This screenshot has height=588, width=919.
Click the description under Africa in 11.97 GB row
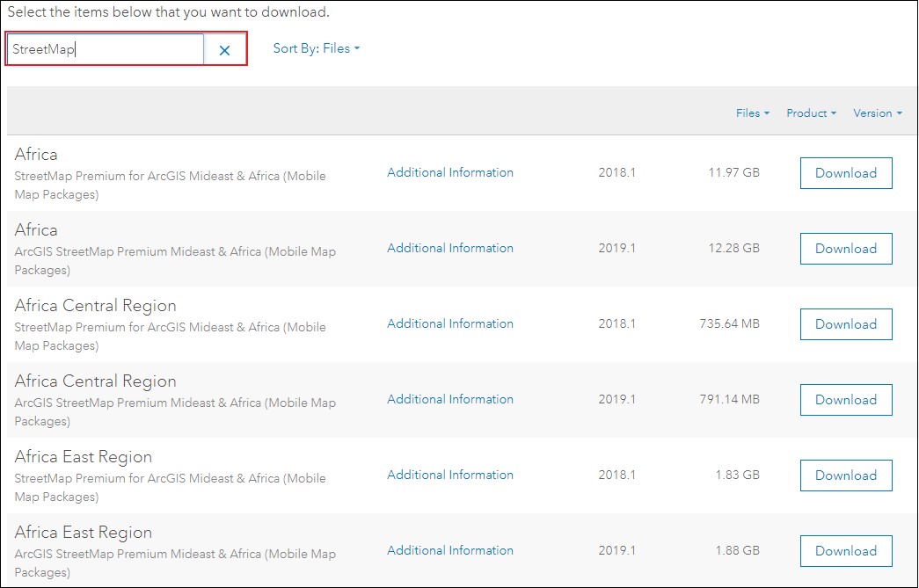point(170,185)
